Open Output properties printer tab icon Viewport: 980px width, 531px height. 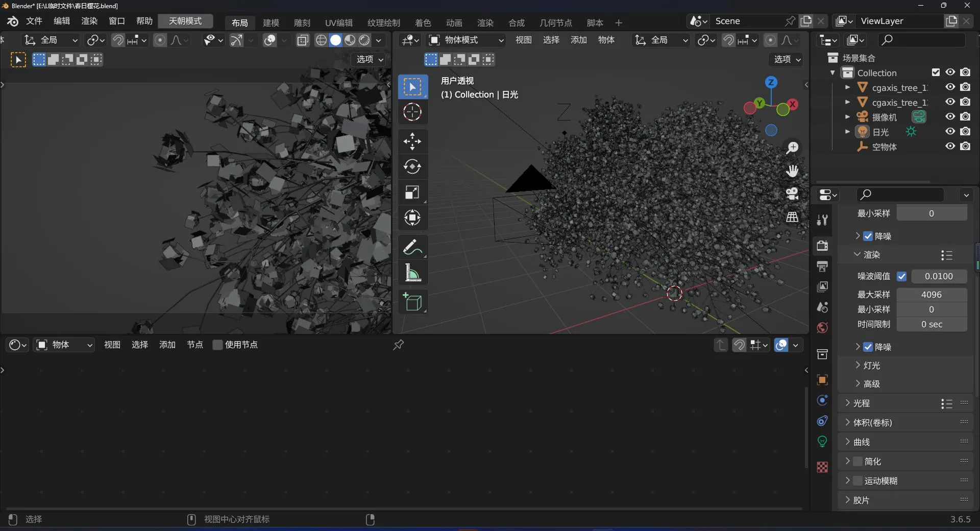pyautogui.click(x=822, y=266)
